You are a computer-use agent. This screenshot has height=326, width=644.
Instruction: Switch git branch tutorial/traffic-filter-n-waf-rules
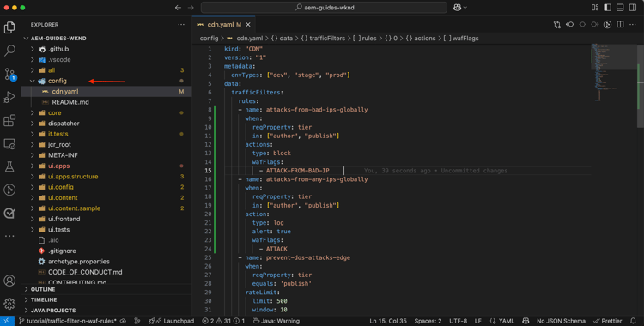(68, 321)
